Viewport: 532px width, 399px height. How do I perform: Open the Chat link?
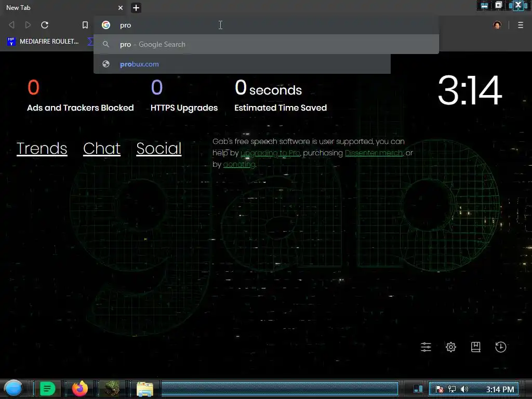(102, 149)
